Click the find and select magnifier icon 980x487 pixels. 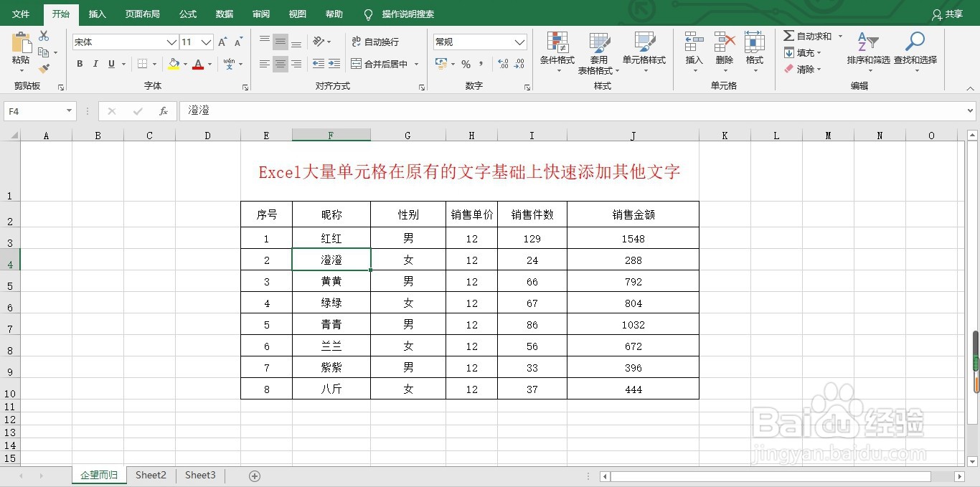coord(915,41)
